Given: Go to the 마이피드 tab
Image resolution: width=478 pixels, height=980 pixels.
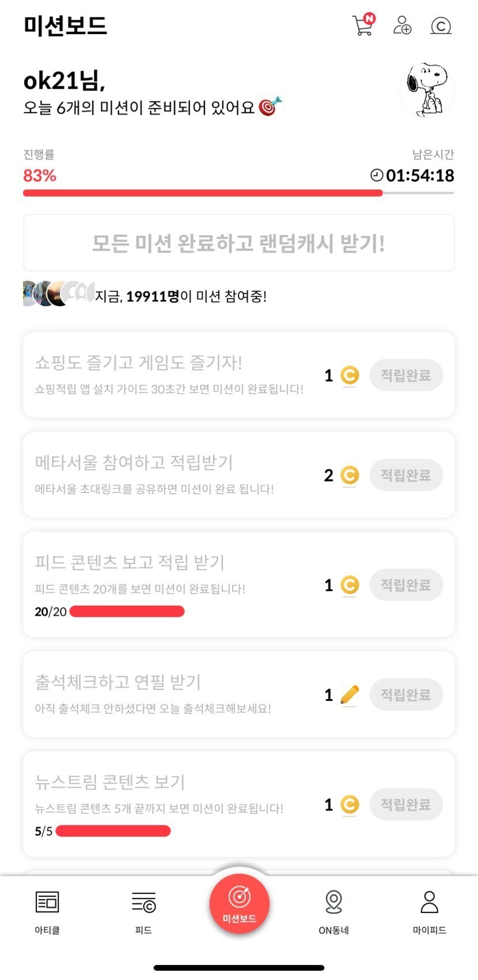Looking at the screenshot, I should (x=430, y=911).
